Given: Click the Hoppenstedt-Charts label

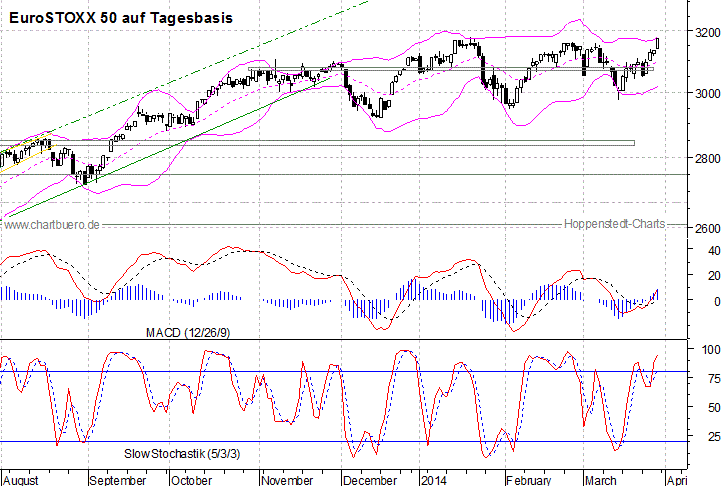Looking at the screenshot, I should [615, 224].
